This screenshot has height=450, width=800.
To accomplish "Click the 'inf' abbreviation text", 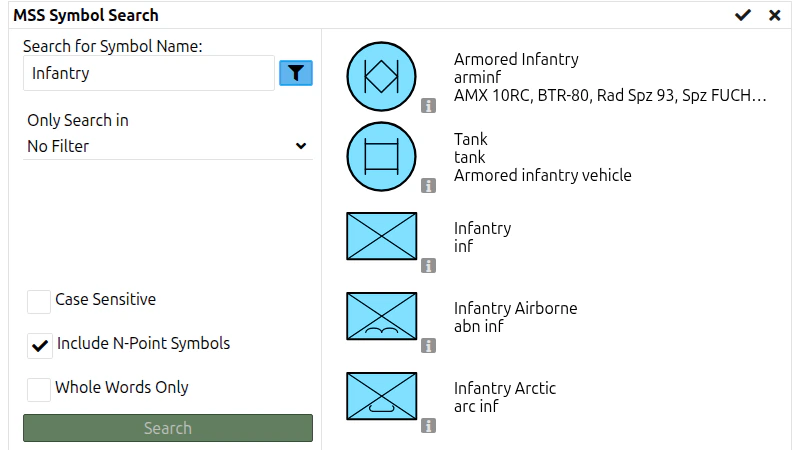I will click(464, 246).
